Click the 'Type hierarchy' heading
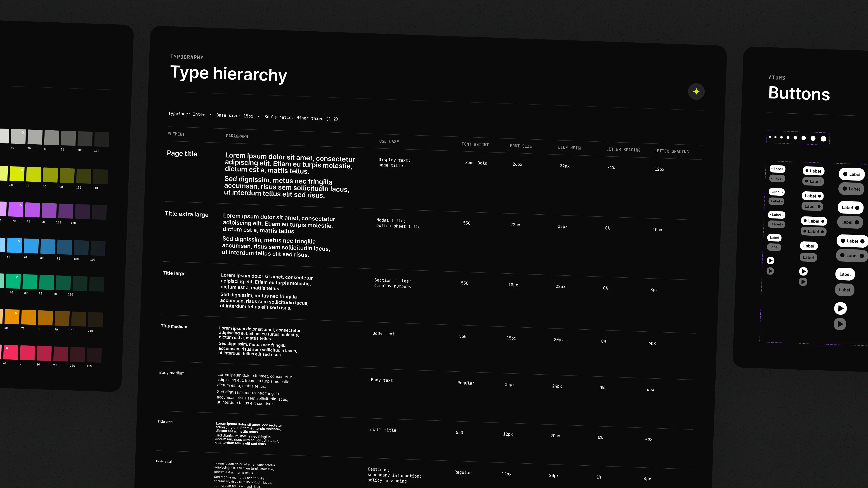The height and width of the screenshot is (488, 868). tap(229, 74)
